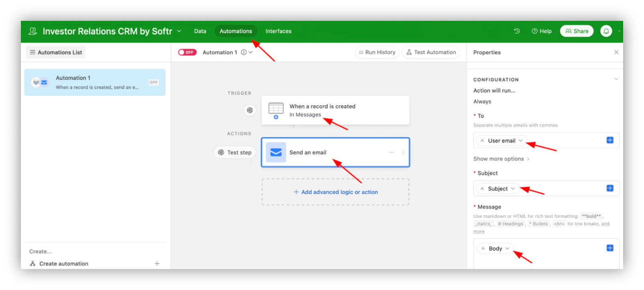Click the Send an email drag handle
This screenshot has height=290, width=644.
(403, 152)
